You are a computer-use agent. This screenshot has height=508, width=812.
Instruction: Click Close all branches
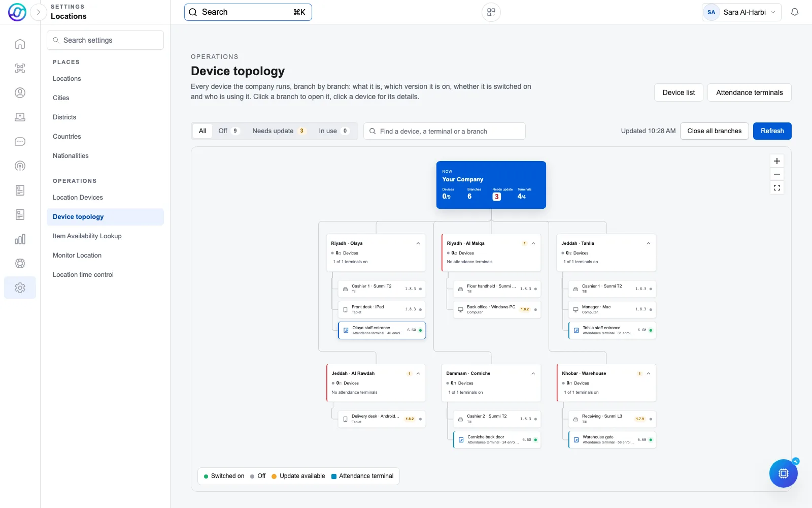click(714, 131)
